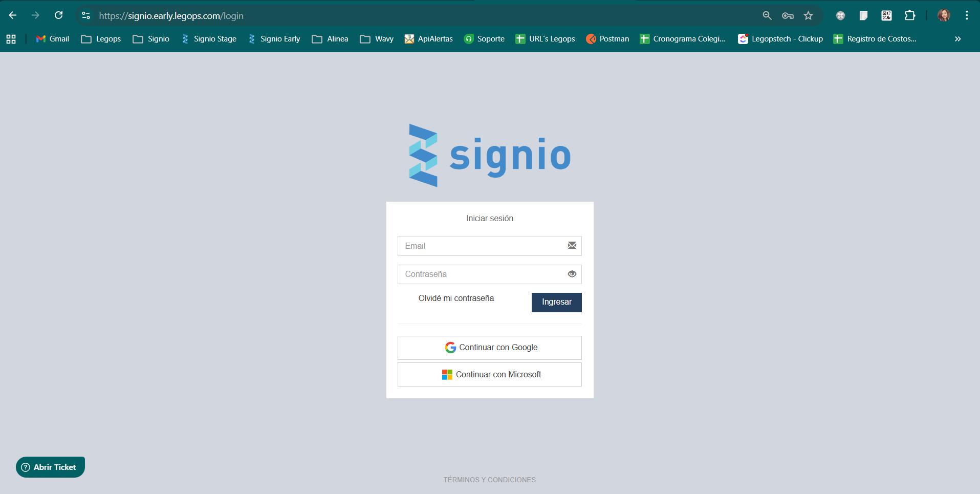Click the Signio logo
The height and width of the screenshot is (494, 980).
click(x=490, y=156)
